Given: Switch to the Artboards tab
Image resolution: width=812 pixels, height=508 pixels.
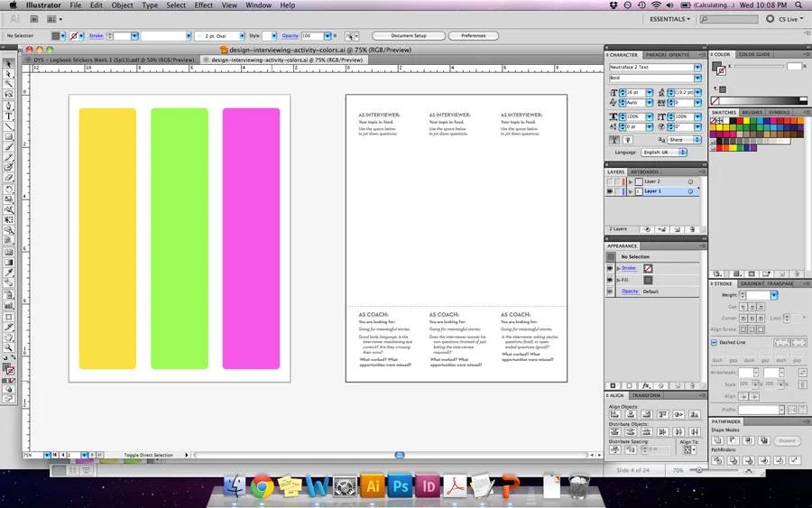Looking at the screenshot, I should coord(644,172).
